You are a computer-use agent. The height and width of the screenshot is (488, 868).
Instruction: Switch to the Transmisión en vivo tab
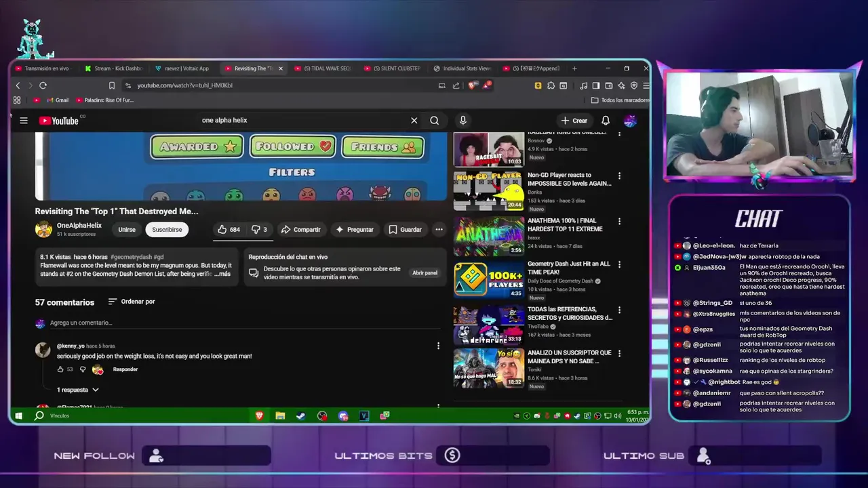tap(45, 68)
